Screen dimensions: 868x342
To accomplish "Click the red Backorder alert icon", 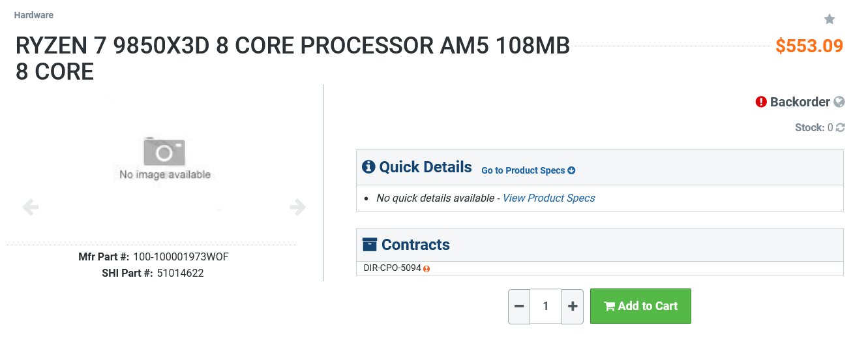I will pyautogui.click(x=761, y=102).
